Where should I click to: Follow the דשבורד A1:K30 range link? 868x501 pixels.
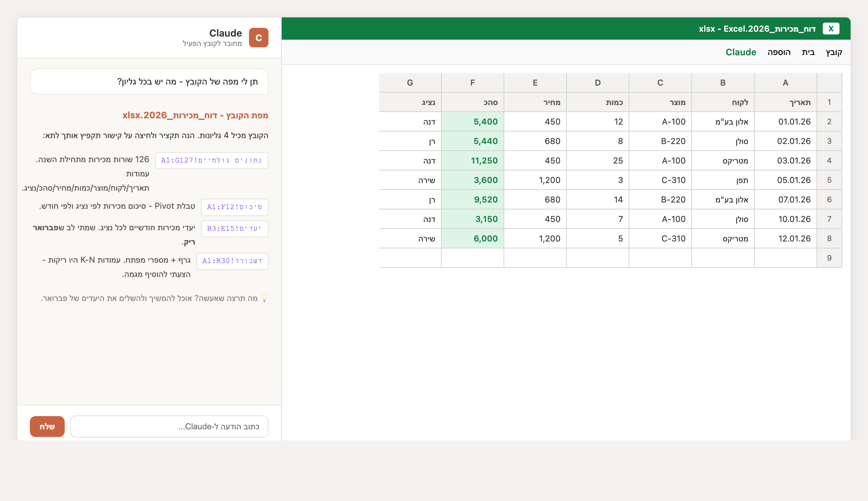232,261
